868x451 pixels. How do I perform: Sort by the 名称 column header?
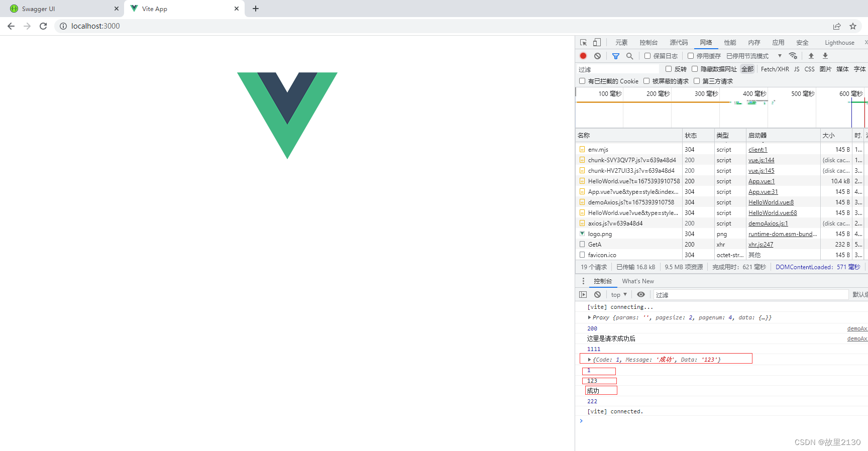tap(629, 136)
